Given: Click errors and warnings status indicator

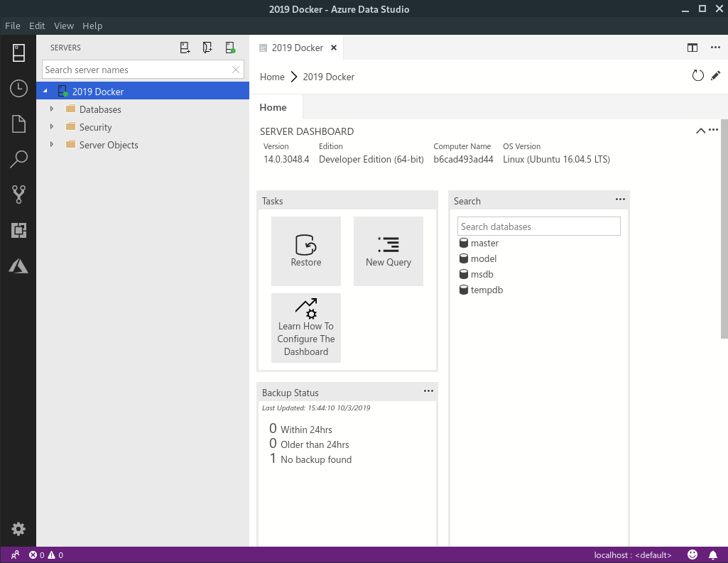Looking at the screenshot, I should [46, 555].
